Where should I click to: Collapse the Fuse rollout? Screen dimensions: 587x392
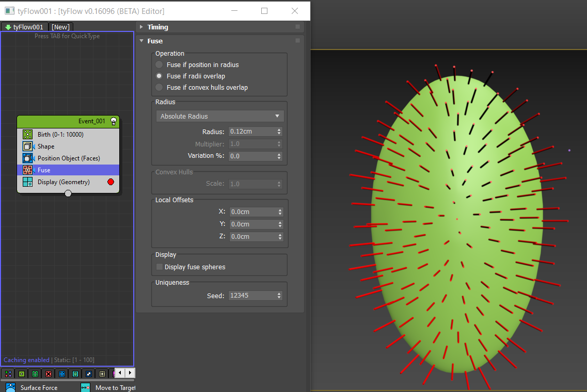pyautogui.click(x=154, y=41)
